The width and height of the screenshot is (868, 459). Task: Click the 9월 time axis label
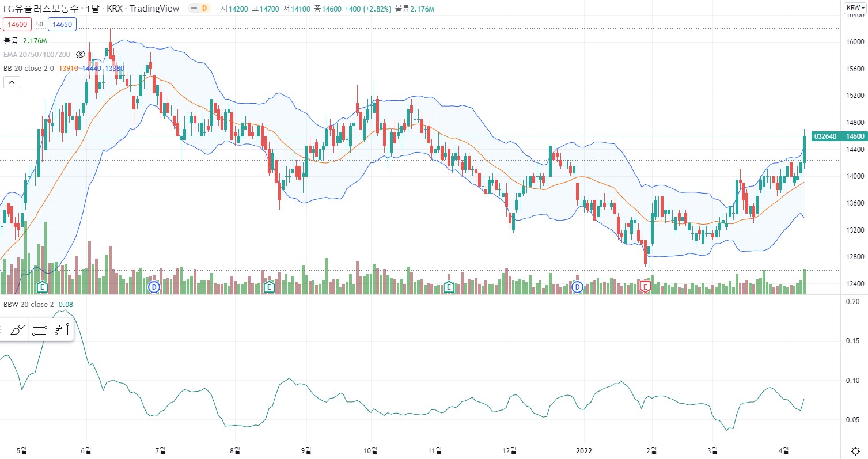(x=306, y=450)
